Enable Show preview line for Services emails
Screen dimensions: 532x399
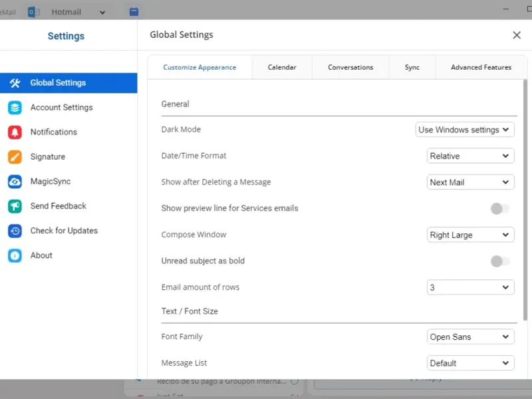(499, 209)
